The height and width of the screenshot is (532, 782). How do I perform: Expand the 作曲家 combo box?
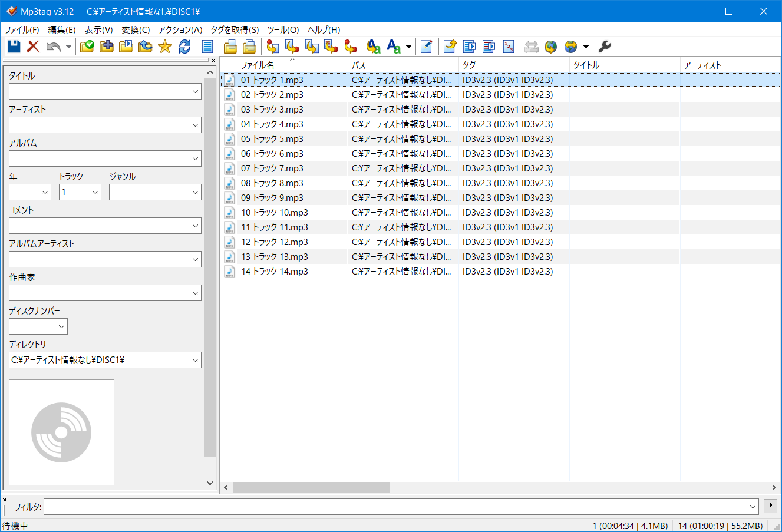point(195,293)
